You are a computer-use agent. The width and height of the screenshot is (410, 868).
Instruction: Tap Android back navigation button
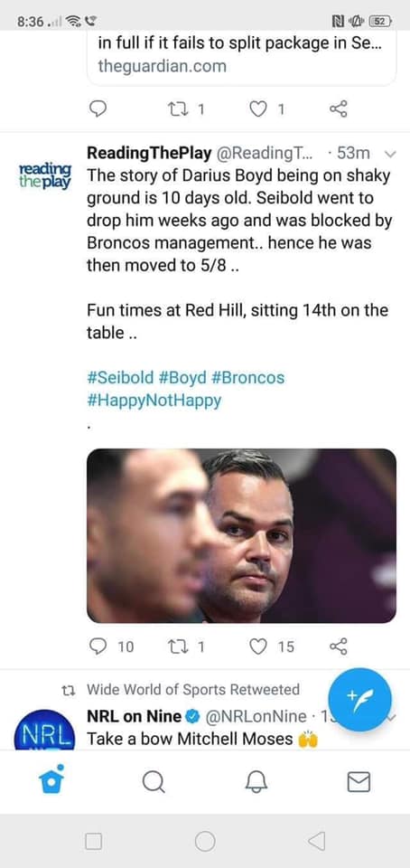coord(316,841)
